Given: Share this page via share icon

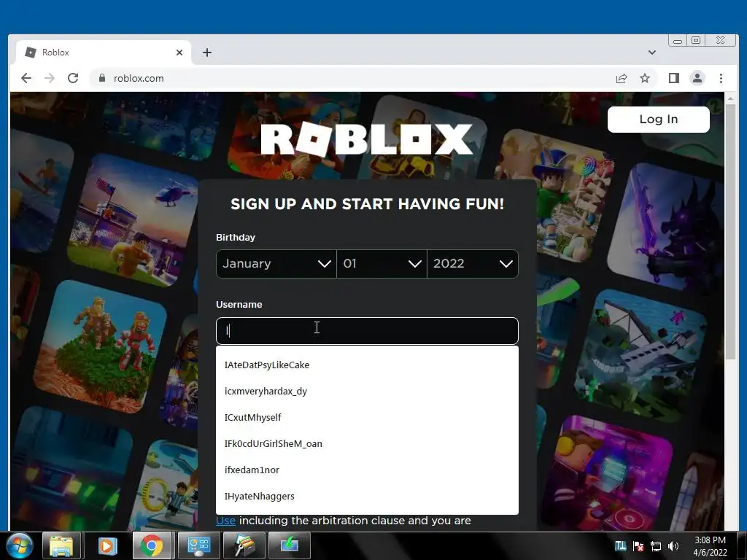Looking at the screenshot, I should [x=622, y=78].
